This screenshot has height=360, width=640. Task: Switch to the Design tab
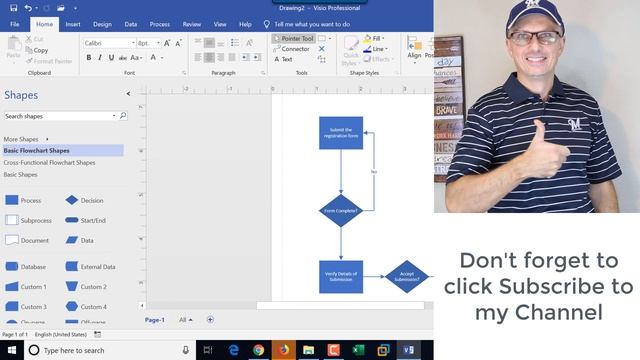pos(102,24)
